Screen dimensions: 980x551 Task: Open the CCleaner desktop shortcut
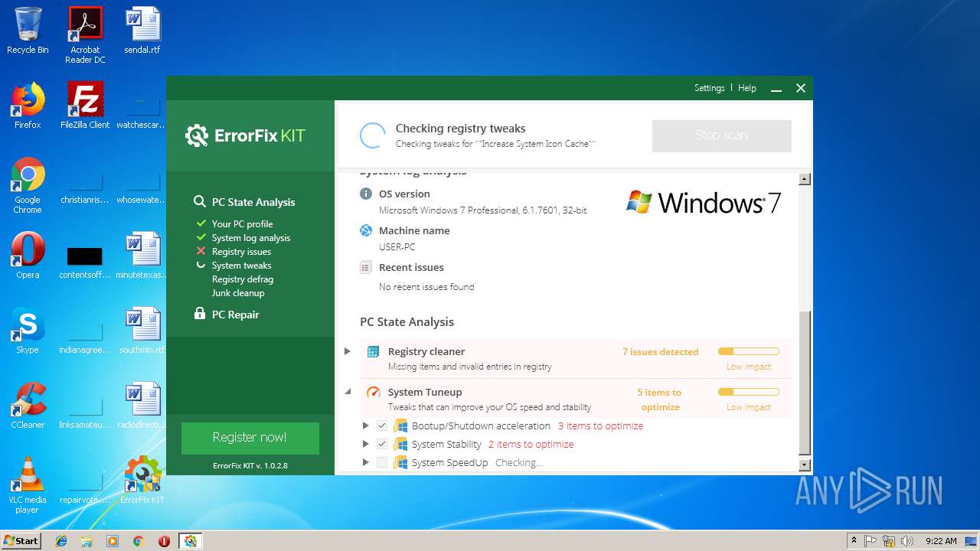[x=28, y=405]
